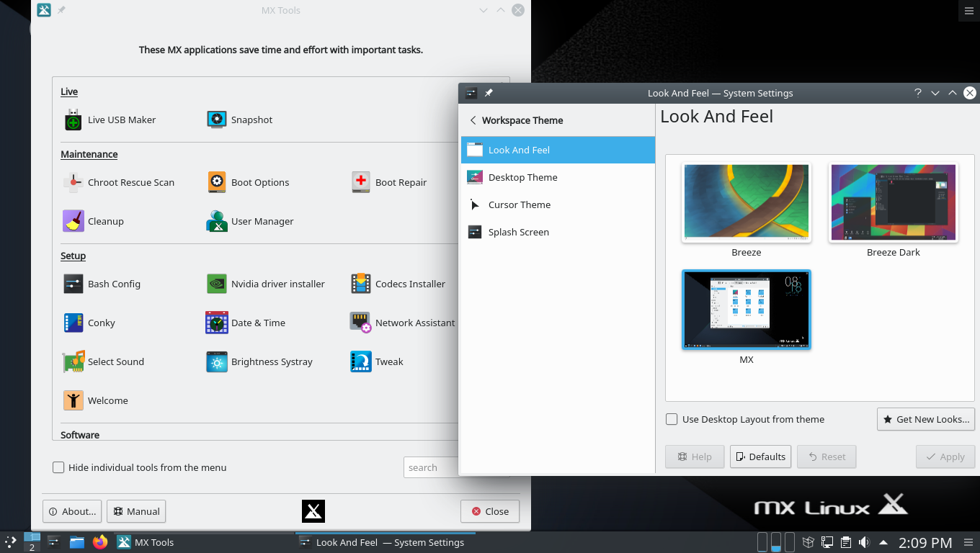Toggle Hide individual tools from the menu
Viewport: 980px width, 553px height.
pyautogui.click(x=140, y=467)
